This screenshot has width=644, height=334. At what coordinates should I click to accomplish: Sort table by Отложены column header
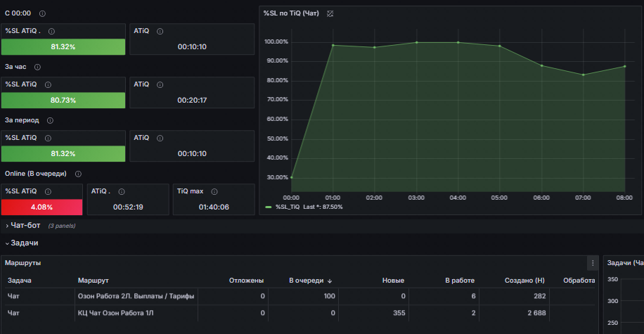[x=247, y=281]
